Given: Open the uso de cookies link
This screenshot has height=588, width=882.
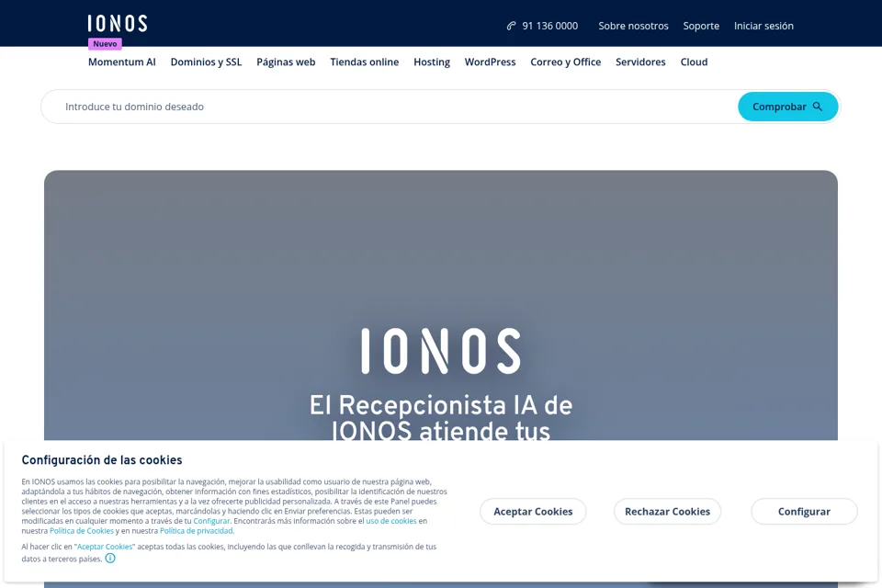Looking at the screenshot, I should pyautogui.click(x=391, y=521).
